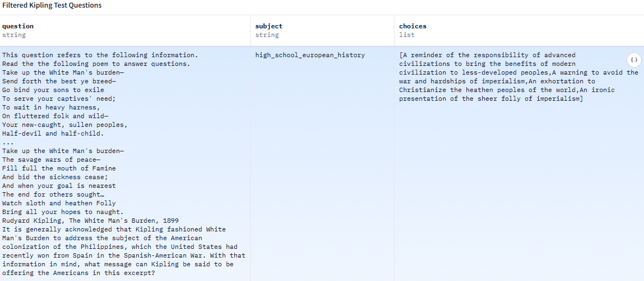644x281 pixels.
Task: Select the high_school_european_history subject cell
Action: [x=310, y=55]
